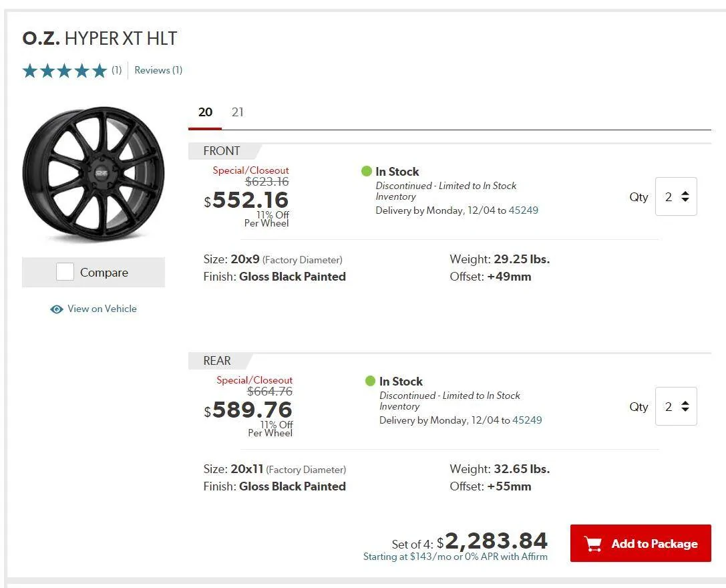
Task: Click the FRONT section label
Action: point(221,151)
